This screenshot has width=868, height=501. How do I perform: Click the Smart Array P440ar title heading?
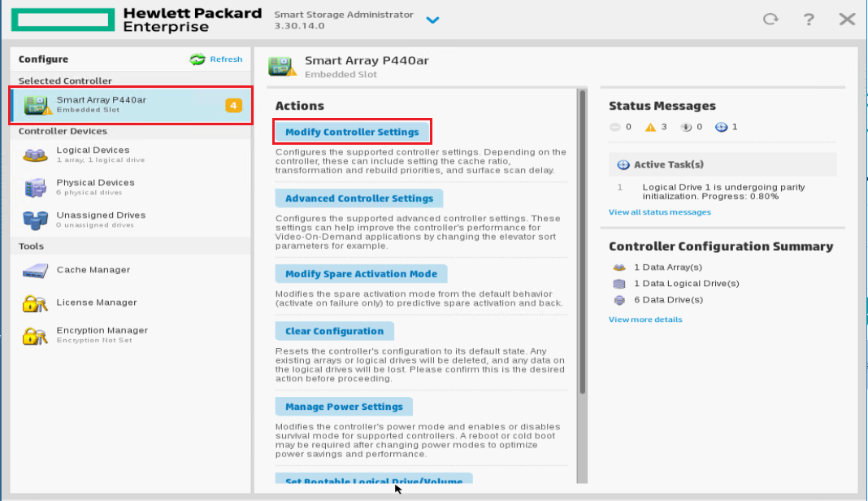367,60
